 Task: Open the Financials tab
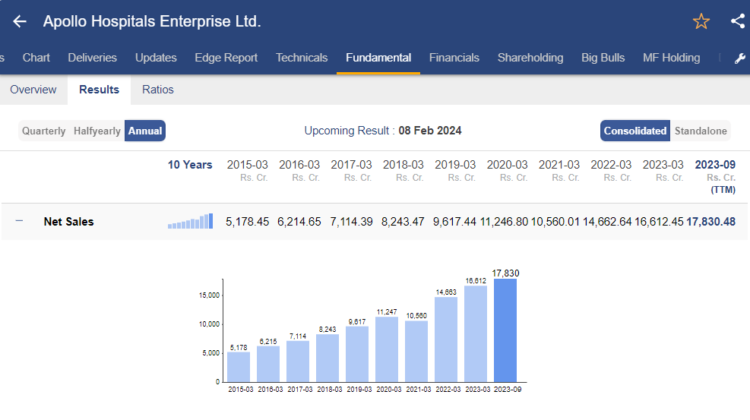click(454, 58)
